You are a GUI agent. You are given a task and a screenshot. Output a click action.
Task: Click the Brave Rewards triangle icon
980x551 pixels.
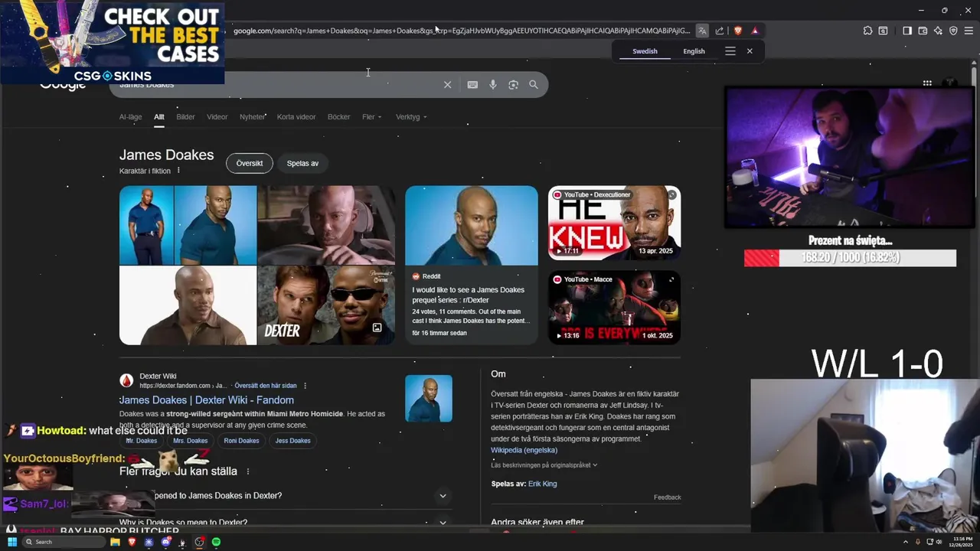755,31
